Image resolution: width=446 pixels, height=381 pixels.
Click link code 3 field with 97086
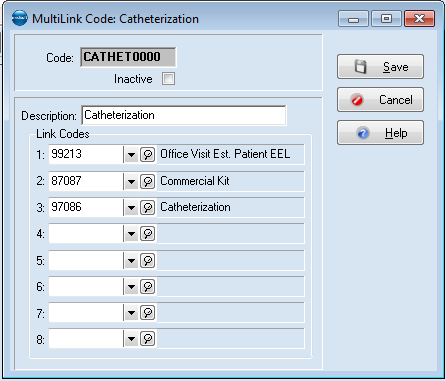point(86,207)
